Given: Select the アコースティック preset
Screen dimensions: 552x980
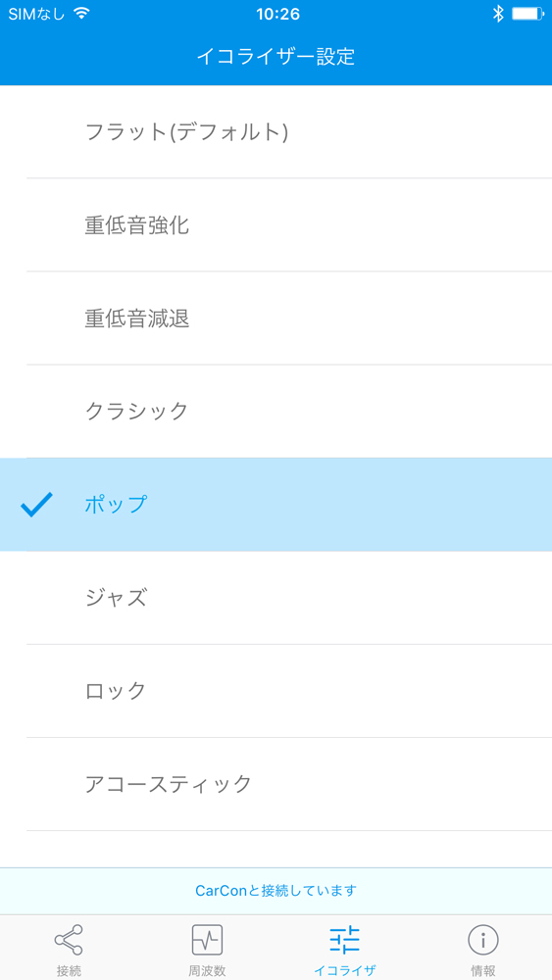Looking at the screenshot, I should (276, 784).
